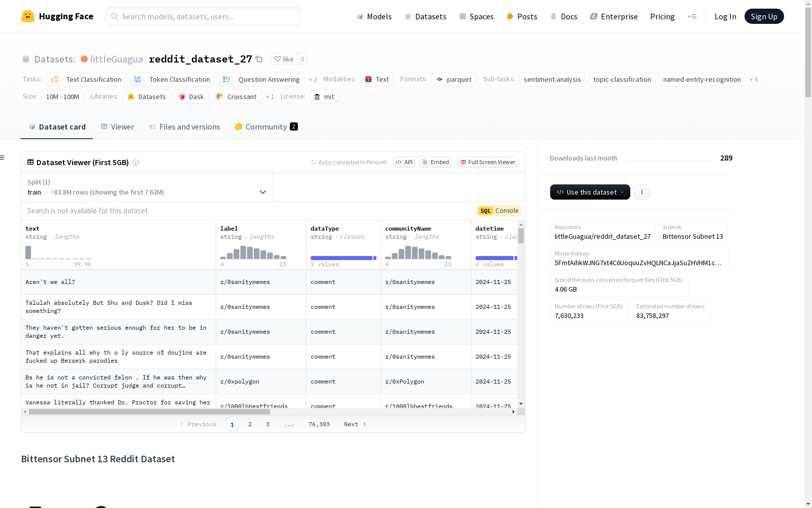Focus the search models, datasets, users field
This screenshot has width=812, height=508.
(x=203, y=16)
